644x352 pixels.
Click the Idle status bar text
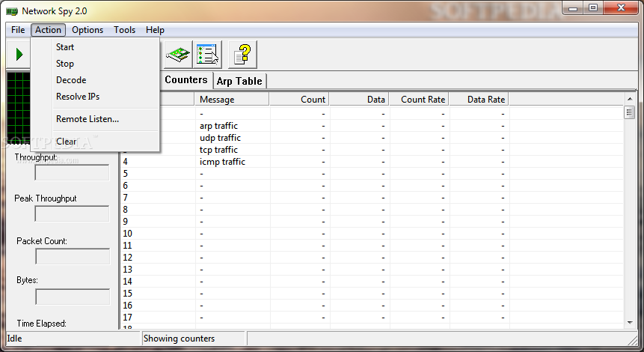pyautogui.click(x=15, y=339)
